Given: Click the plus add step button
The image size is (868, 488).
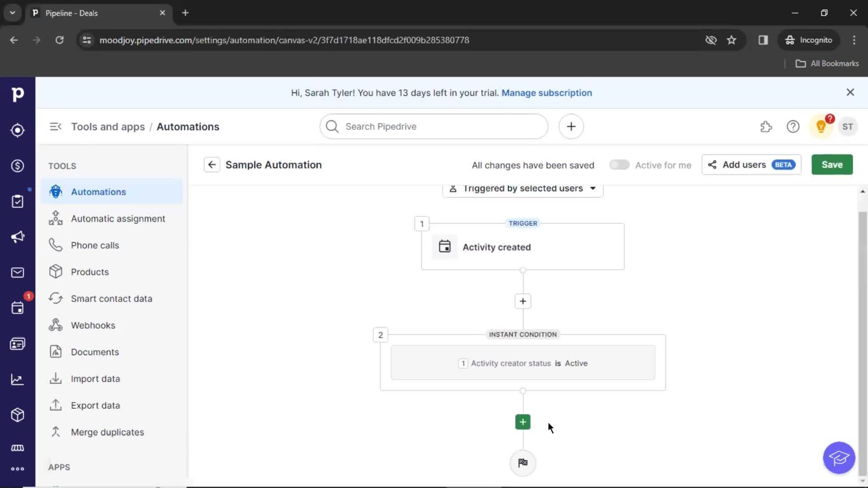Looking at the screenshot, I should (x=522, y=421).
